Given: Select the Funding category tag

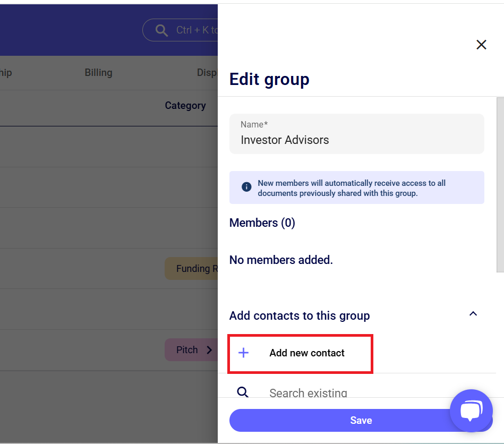Looking at the screenshot, I should pyautogui.click(x=192, y=269).
